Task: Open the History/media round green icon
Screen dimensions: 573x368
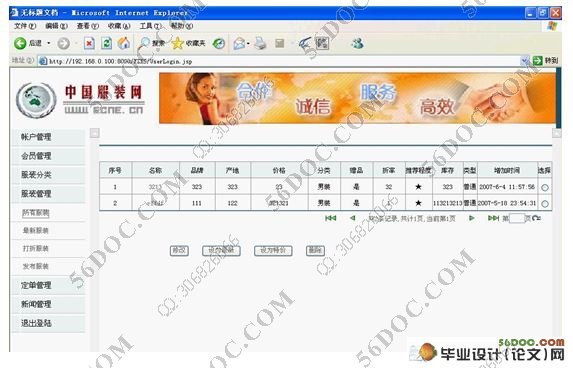Action: pos(219,44)
